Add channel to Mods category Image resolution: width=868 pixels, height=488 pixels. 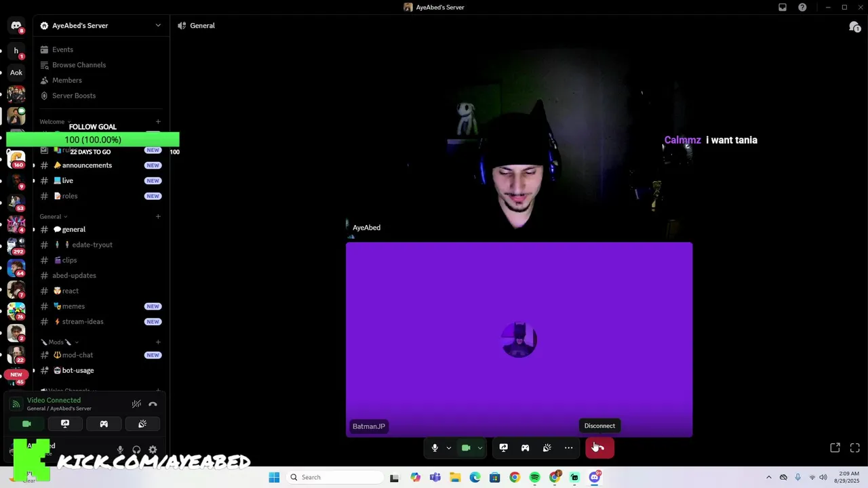(x=158, y=342)
